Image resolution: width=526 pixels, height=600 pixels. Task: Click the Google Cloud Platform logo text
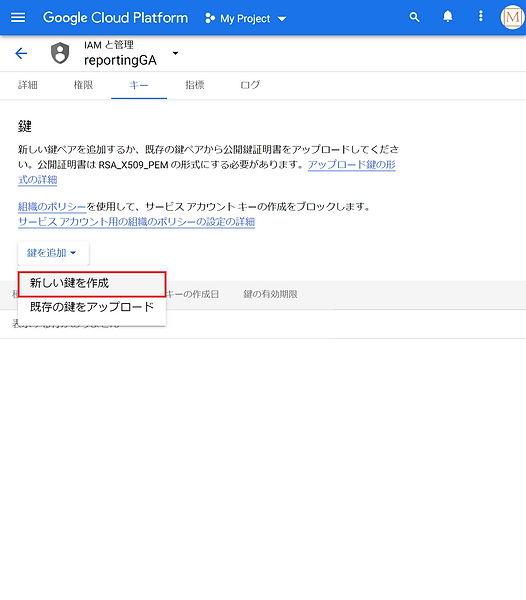tap(116, 18)
